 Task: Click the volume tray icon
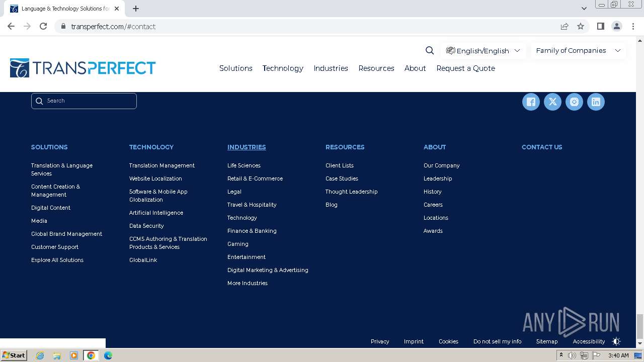pyautogui.click(x=572, y=355)
